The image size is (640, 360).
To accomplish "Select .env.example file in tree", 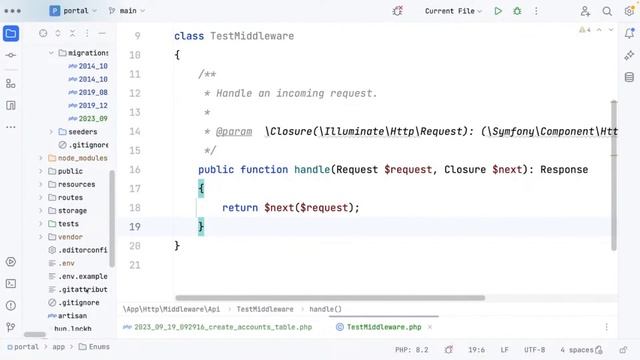I will 78,276.
